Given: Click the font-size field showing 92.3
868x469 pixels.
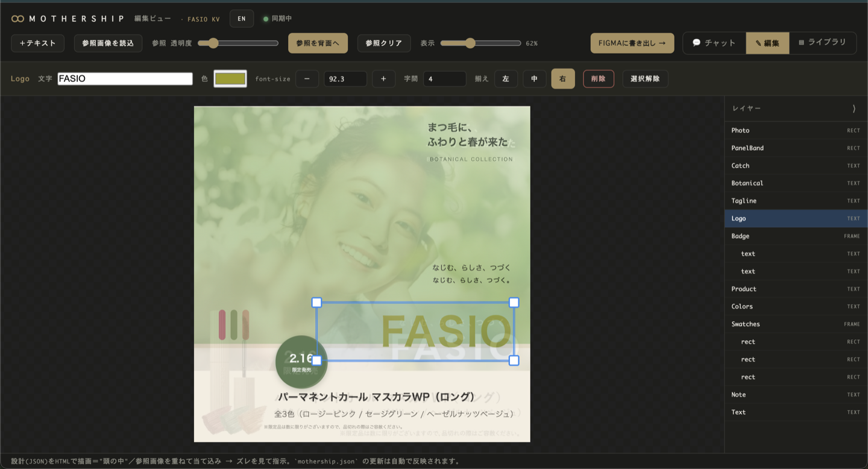Looking at the screenshot, I should point(345,79).
